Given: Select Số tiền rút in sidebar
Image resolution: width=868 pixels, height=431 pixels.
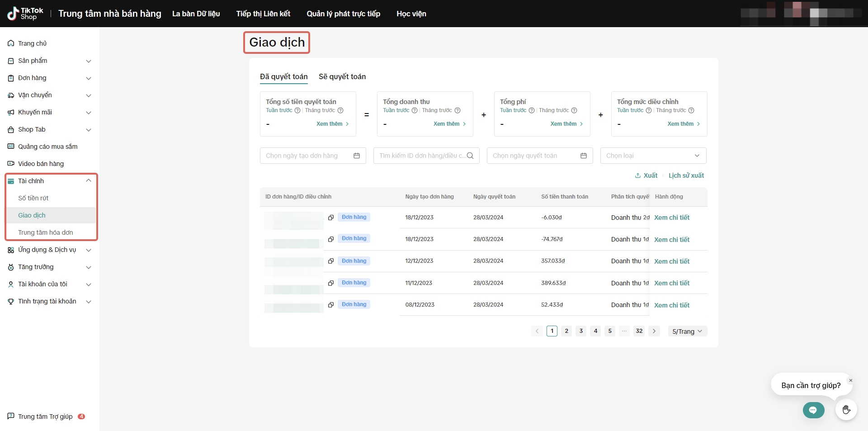Looking at the screenshot, I should tap(33, 198).
